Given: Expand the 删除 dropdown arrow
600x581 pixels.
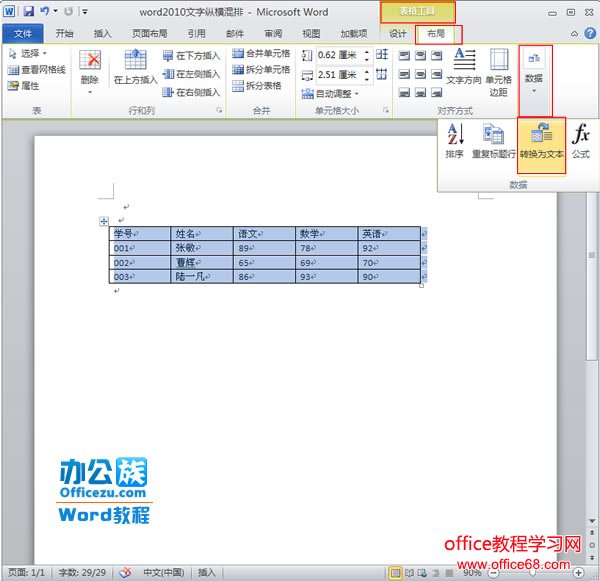Looking at the screenshot, I should click(x=90, y=92).
